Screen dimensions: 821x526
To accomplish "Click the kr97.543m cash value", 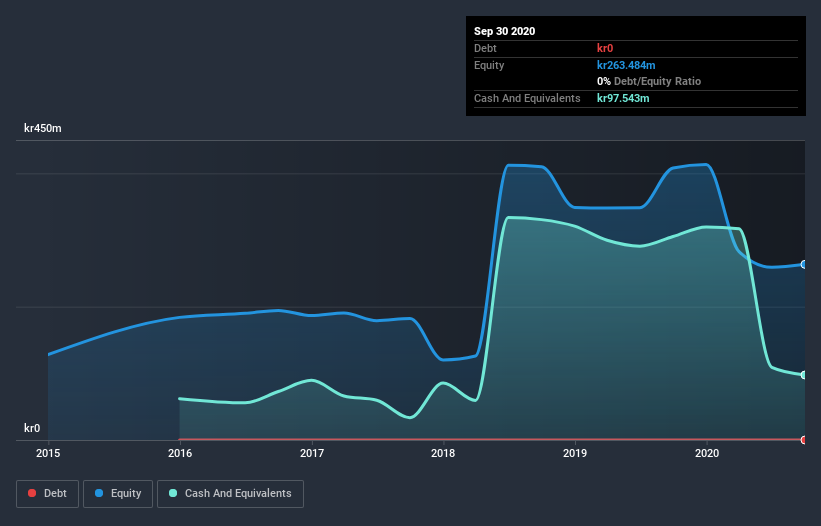I will pos(623,98).
